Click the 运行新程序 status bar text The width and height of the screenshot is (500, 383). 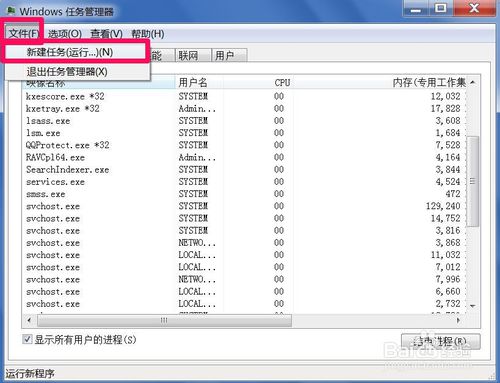tap(30, 374)
